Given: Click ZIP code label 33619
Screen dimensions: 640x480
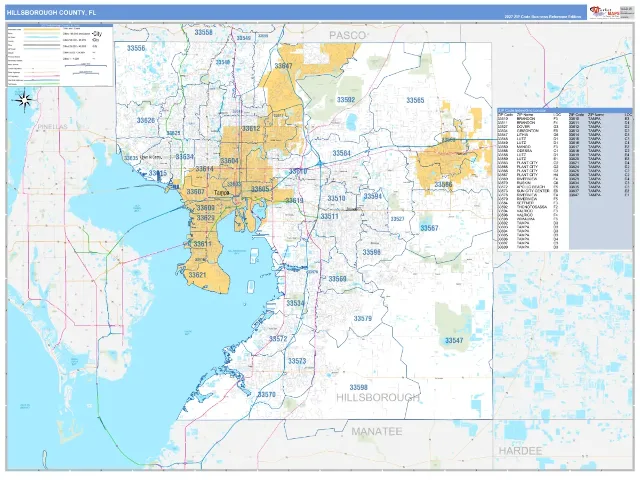Looking at the screenshot, I should click(x=294, y=200).
